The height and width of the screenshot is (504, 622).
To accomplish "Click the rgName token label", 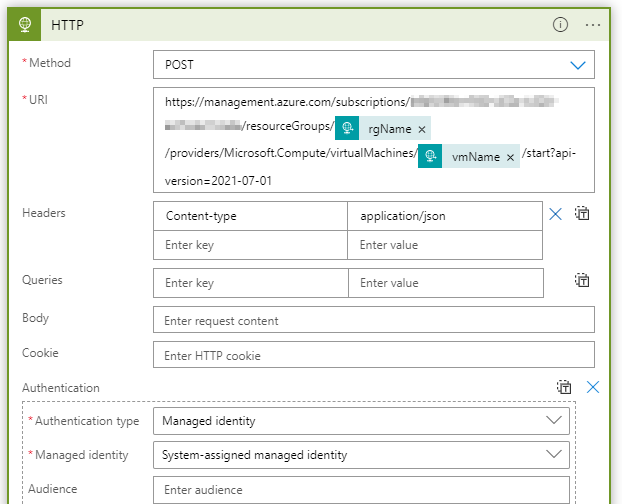I will pyautogui.click(x=390, y=129).
